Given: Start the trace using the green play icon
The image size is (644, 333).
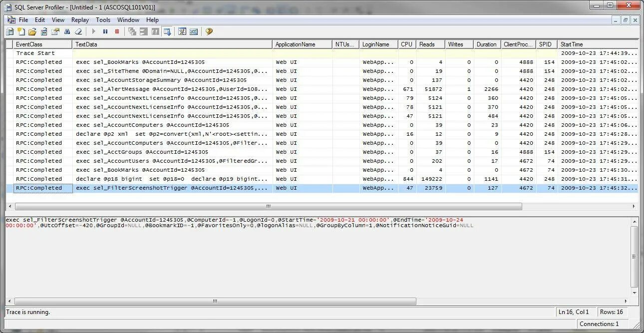Looking at the screenshot, I should (93, 31).
